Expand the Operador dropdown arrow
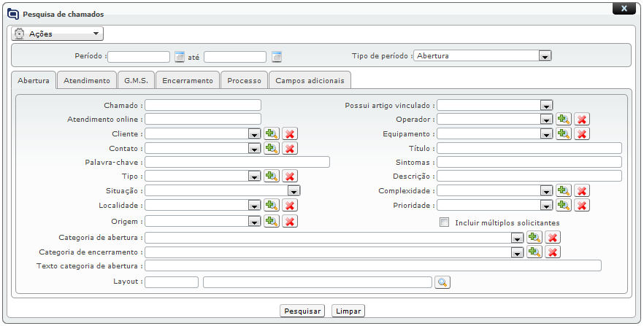This screenshot has width=644, height=326. 546,120
